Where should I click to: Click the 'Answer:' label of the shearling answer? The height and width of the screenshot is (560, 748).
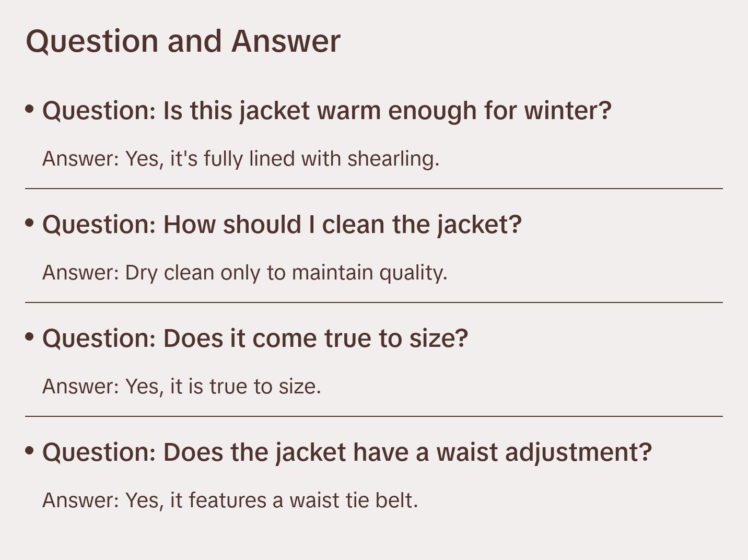coord(81,159)
